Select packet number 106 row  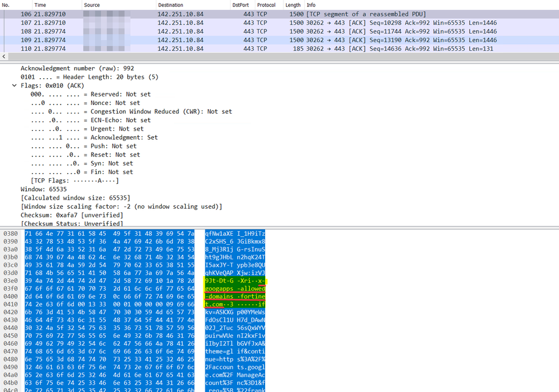pyautogui.click(x=280, y=14)
